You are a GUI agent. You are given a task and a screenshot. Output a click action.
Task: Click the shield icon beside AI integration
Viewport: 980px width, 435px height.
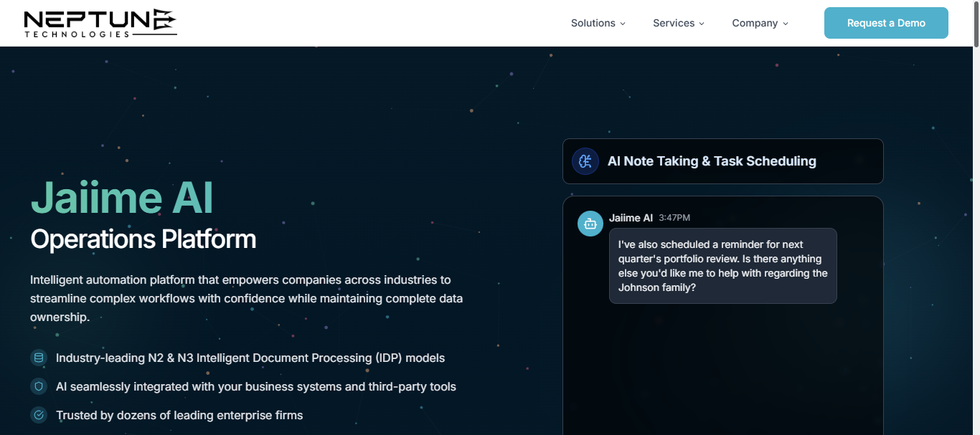(39, 386)
